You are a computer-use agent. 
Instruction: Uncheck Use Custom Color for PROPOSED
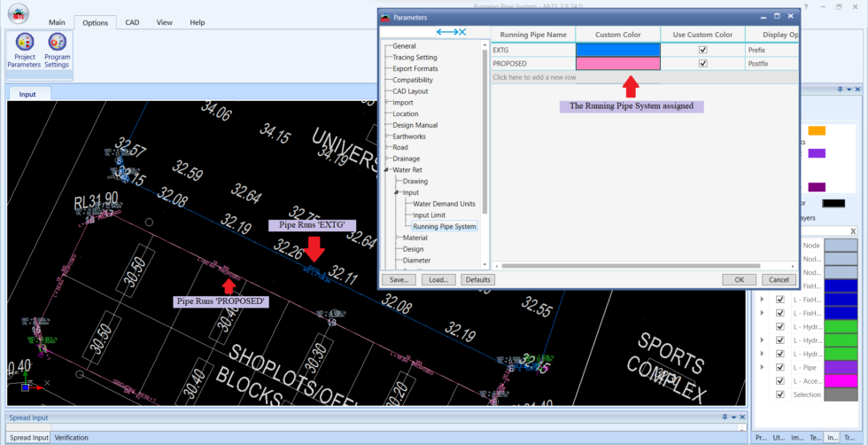click(x=703, y=64)
